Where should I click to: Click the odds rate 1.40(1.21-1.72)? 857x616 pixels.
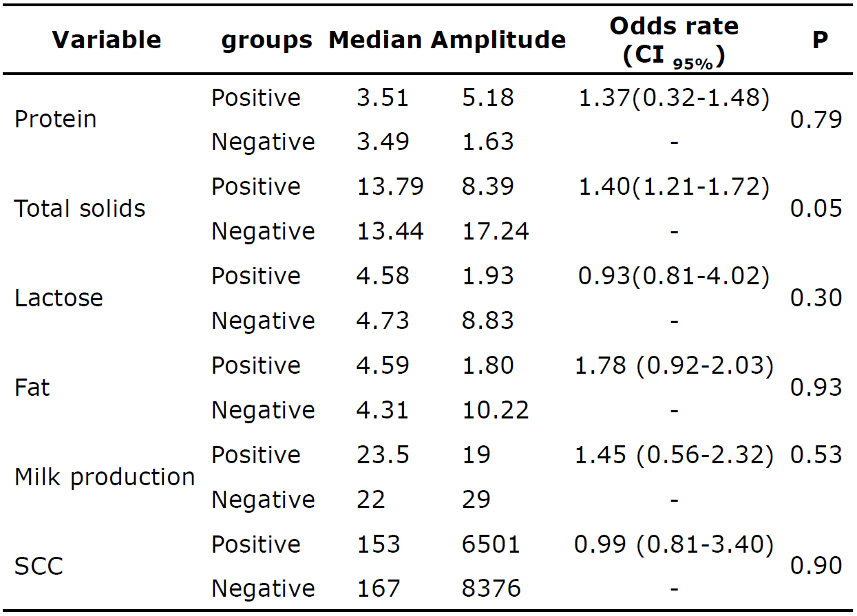[673, 187]
